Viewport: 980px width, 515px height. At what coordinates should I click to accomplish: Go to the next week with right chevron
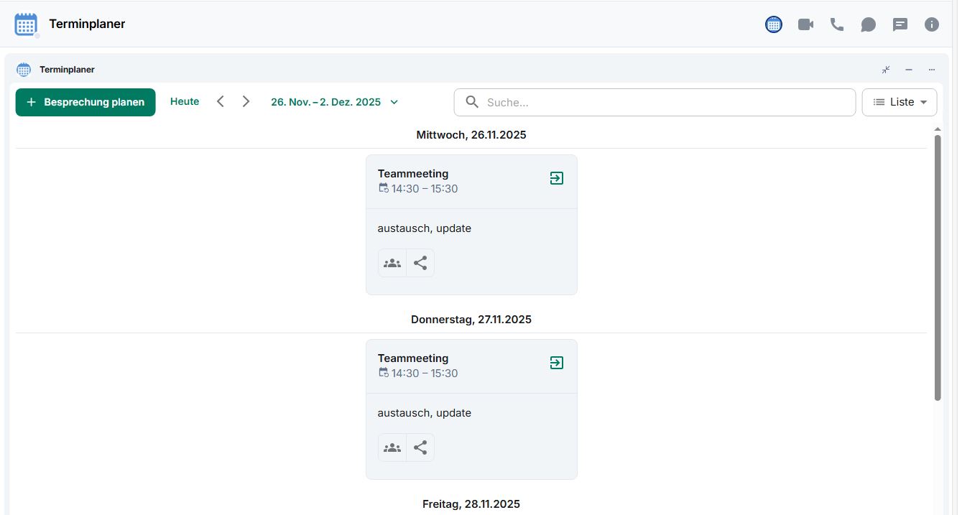pos(246,102)
